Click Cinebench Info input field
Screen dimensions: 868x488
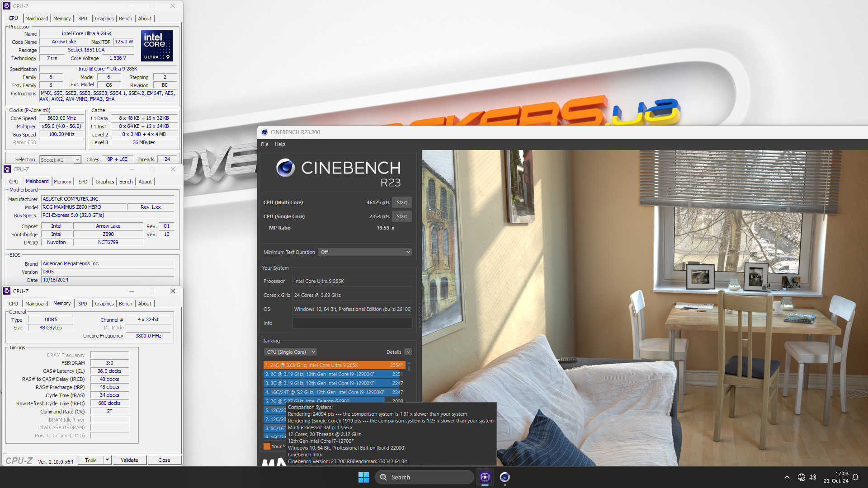[x=352, y=323]
